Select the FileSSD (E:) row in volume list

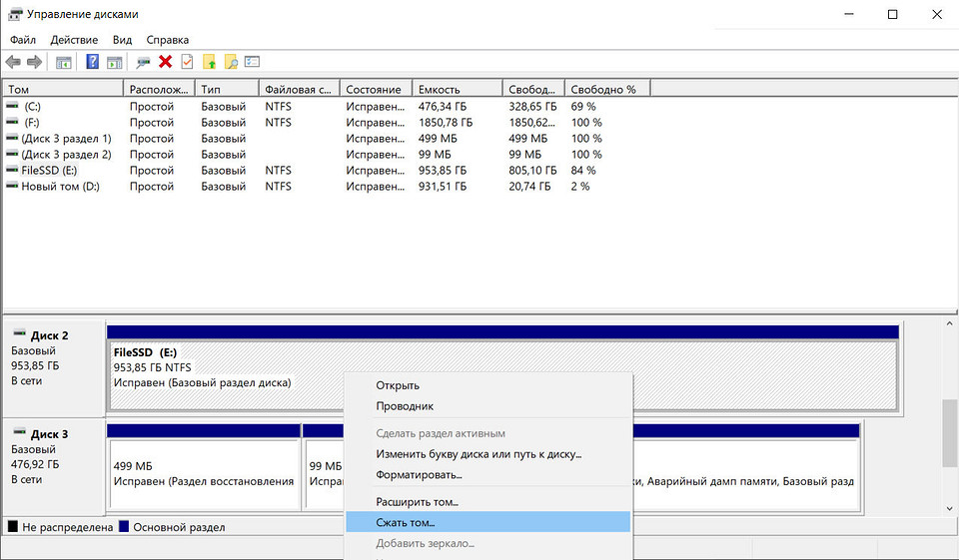[x=46, y=171]
